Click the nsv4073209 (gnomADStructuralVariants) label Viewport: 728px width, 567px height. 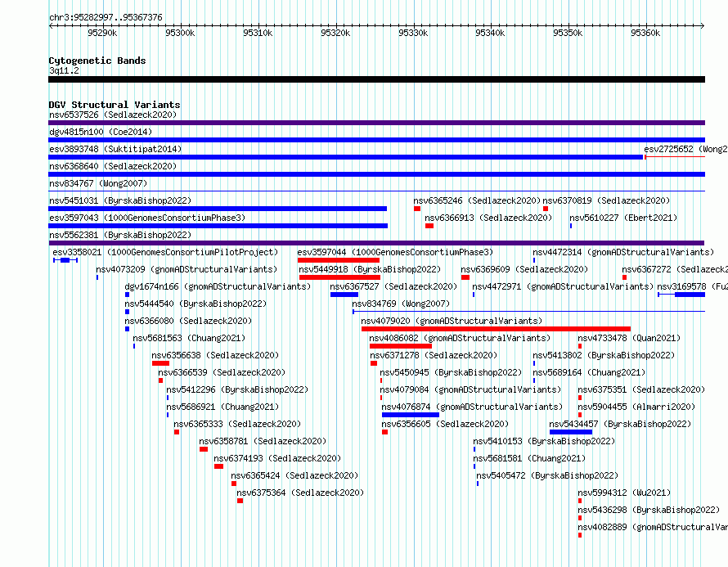(186, 269)
